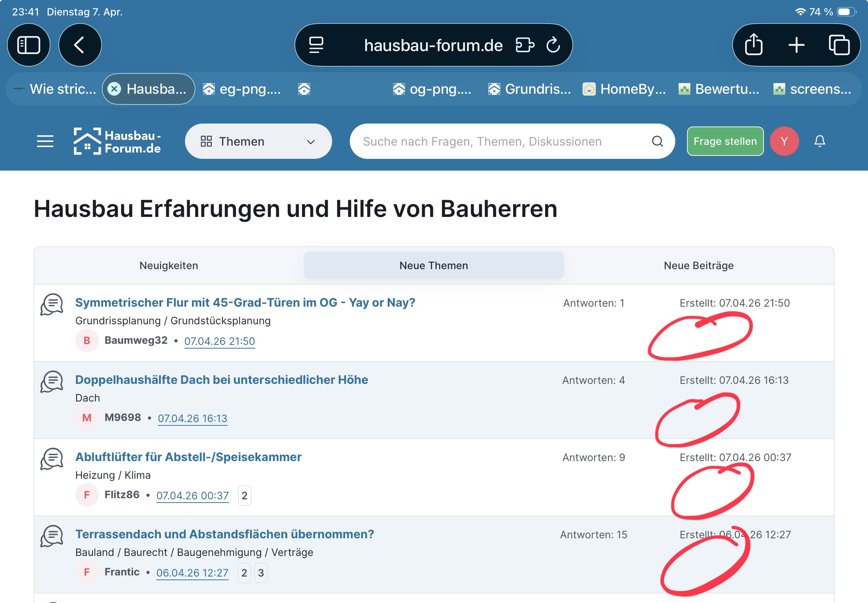The height and width of the screenshot is (603, 868).
Task: Close the active Hausba... browser tab
Action: [114, 89]
